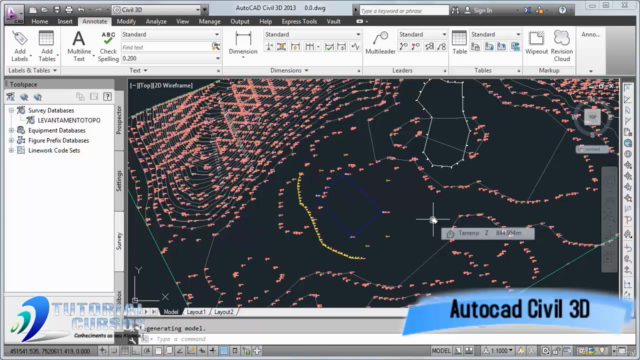Toggle Grid Display in status bar
Screen dimensions: 640x360
(x=124, y=351)
